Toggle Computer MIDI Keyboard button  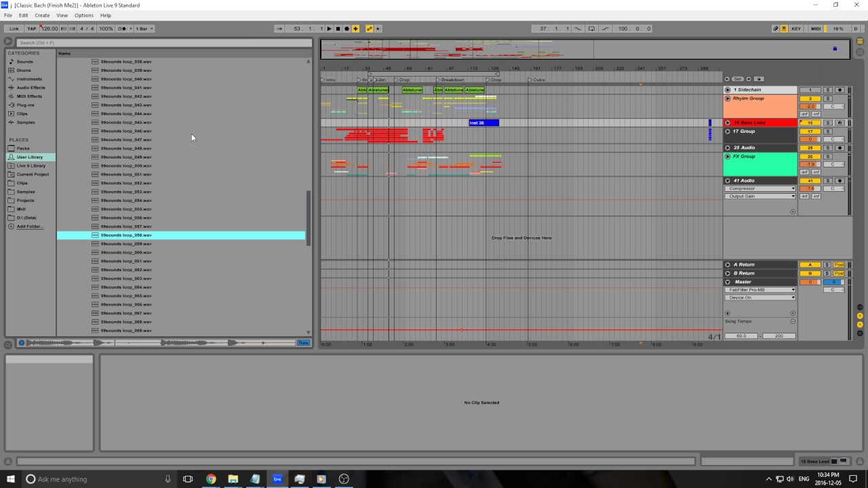785,28
